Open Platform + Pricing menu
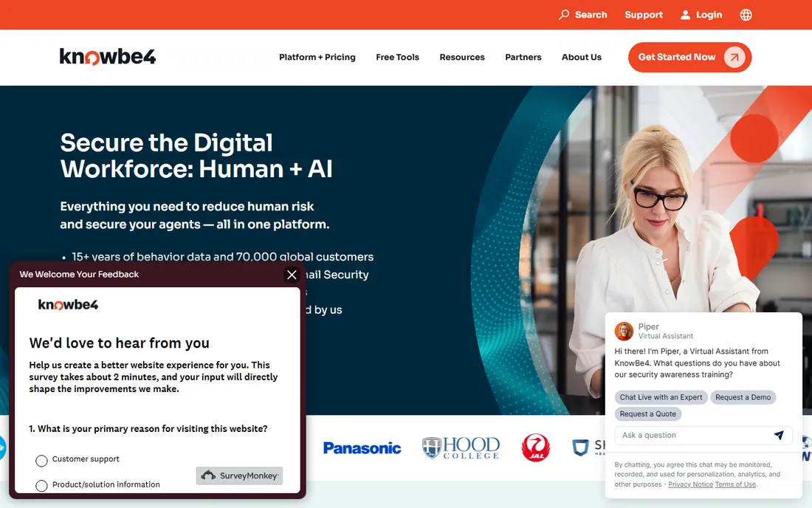The height and width of the screenshot is (508, 812). pyautogui.click(x=317, y=57)
